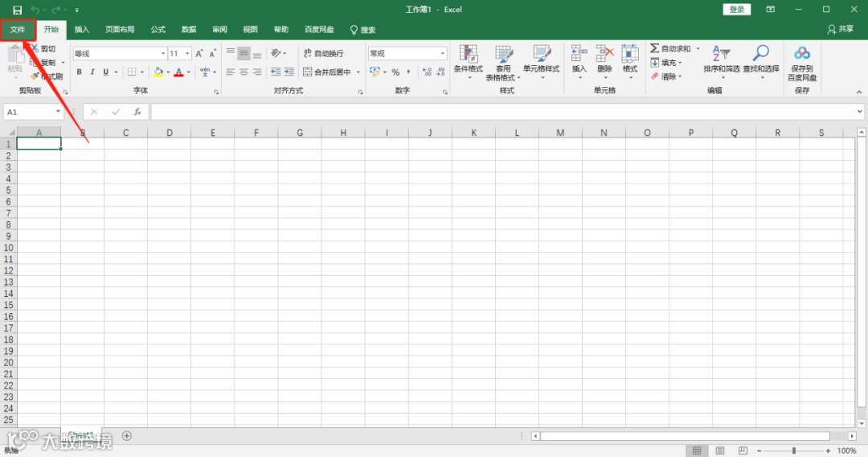The width and height of the screenshot is (868, 457).
Task: Switch to the 数据 tab
Action: pos(189,29)
